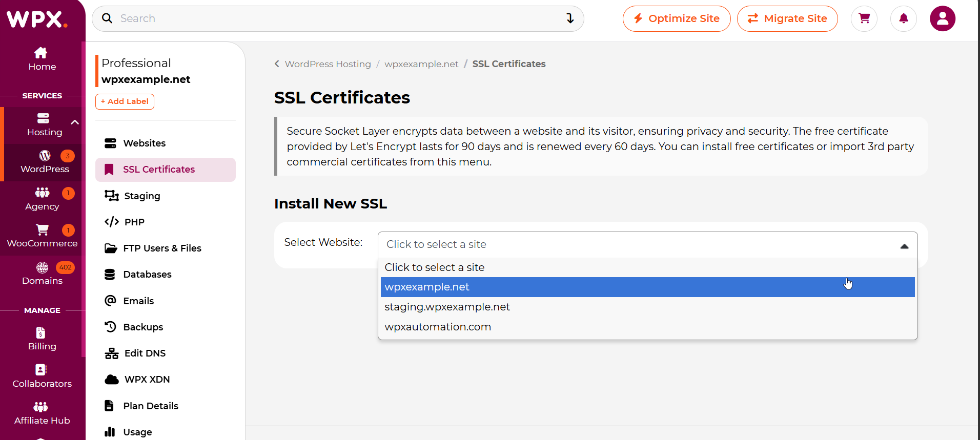Collapse the Select Website dropdown
Screen dimensions: 980x440
pos(904,246)
